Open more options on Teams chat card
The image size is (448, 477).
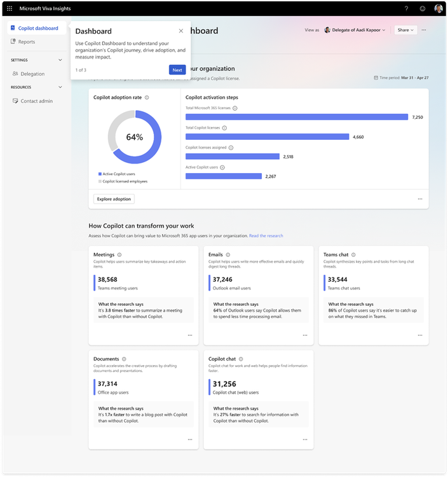click(420, 335)
